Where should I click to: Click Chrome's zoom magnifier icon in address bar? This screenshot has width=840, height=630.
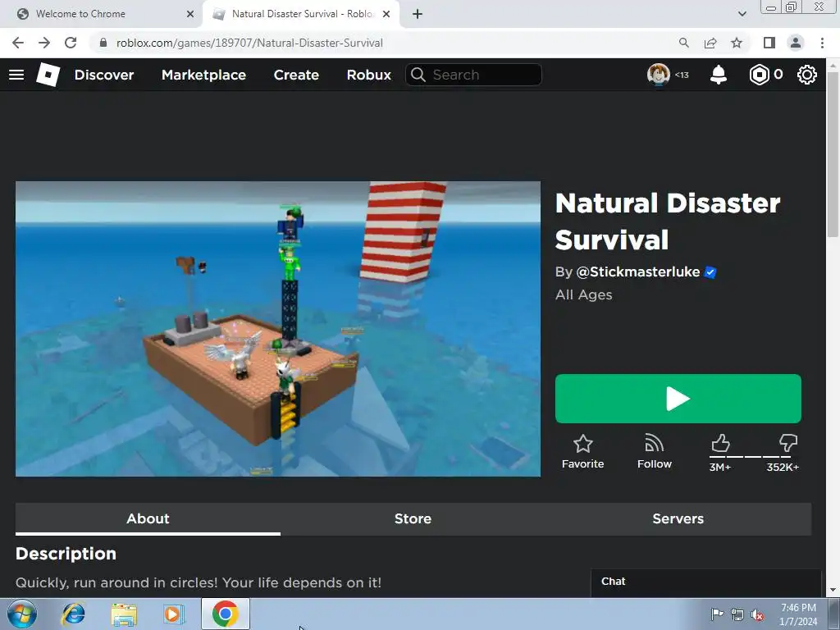(x=683, y=43)
